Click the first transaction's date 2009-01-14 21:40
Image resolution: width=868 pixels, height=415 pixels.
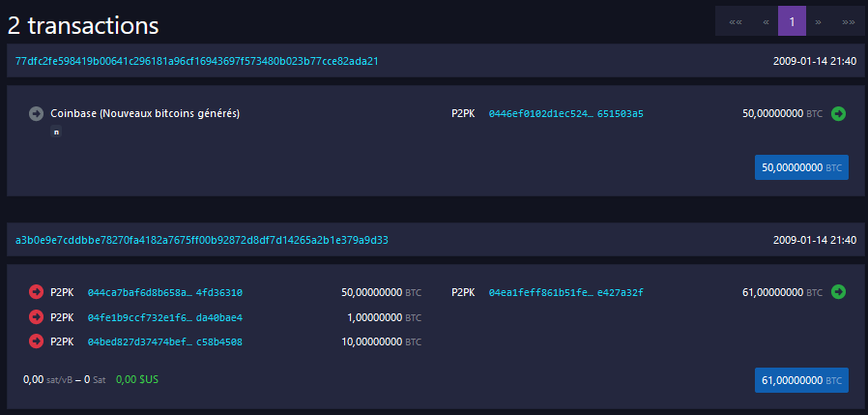tap(815, 61)
